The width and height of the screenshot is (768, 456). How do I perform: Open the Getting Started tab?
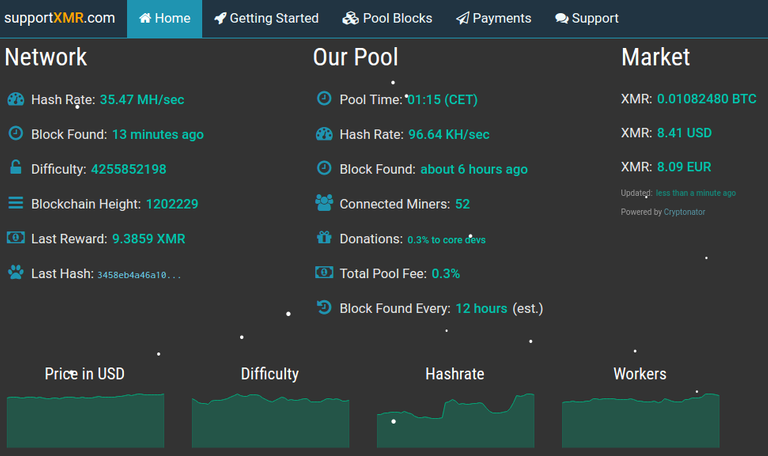[266, 18]
